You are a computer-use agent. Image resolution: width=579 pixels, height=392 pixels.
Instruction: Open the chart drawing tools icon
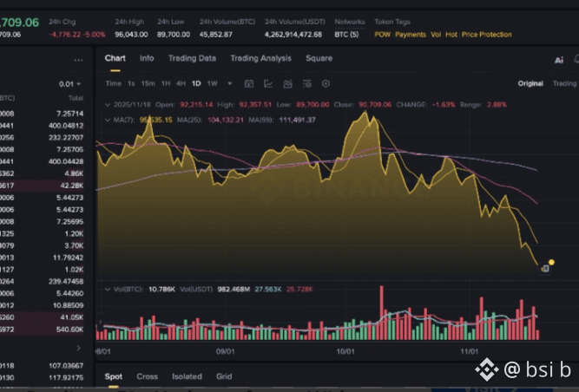[268, 84]
